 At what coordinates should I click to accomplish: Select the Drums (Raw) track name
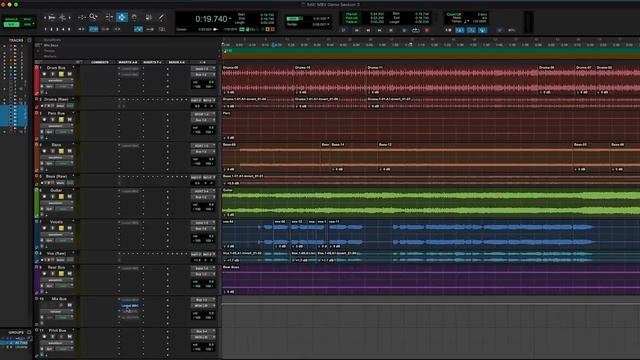pyautogui.click(x=56, y=99)
